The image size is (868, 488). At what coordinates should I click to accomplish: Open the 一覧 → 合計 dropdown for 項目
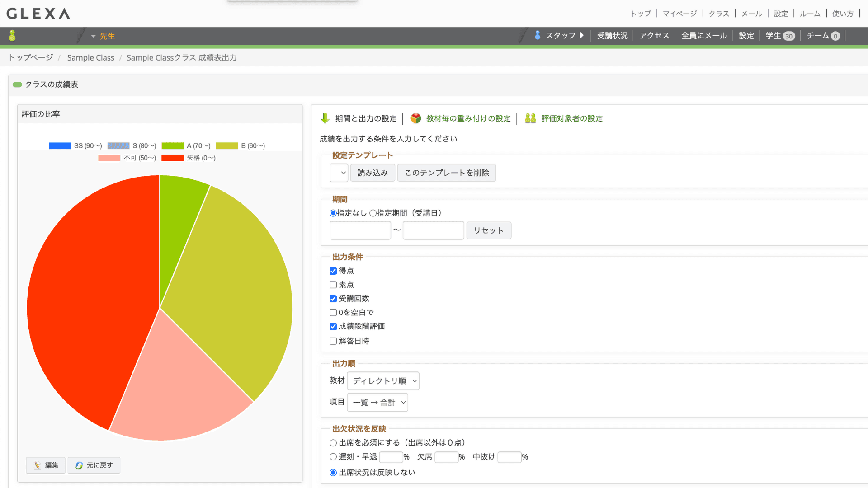377,402
